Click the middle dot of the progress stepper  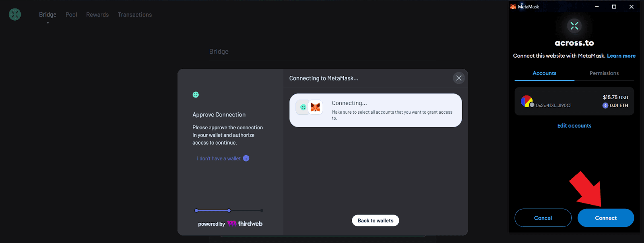229,210
